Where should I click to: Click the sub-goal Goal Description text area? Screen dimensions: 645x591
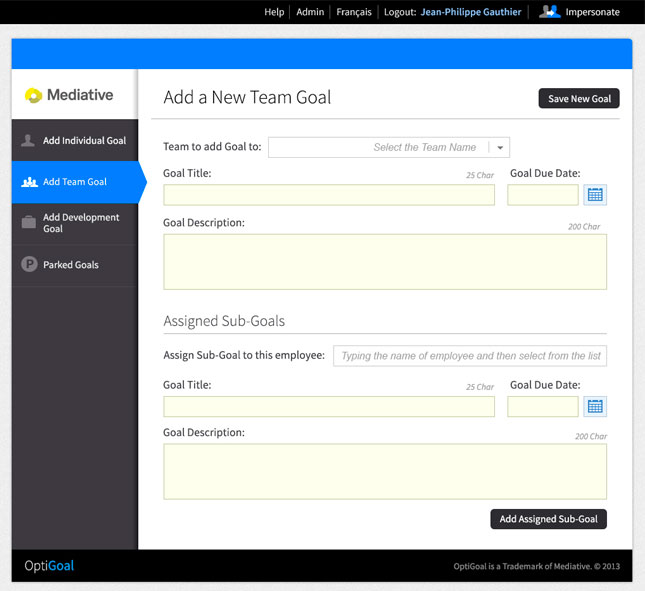(385, 471)
